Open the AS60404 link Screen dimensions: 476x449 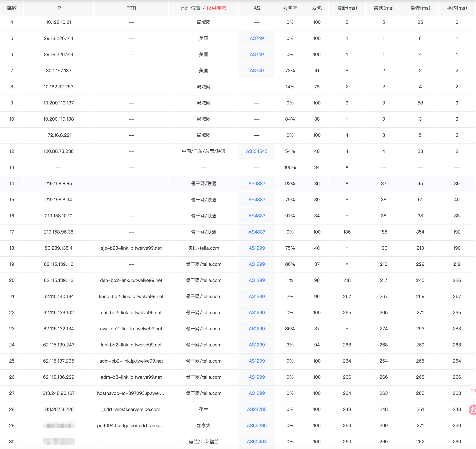coord(257,442)
